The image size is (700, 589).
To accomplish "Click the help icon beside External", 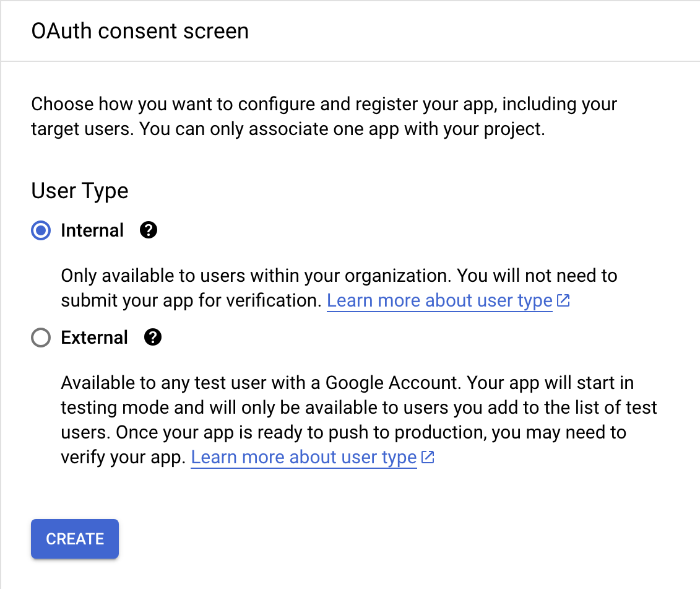I will click(152, 338).
